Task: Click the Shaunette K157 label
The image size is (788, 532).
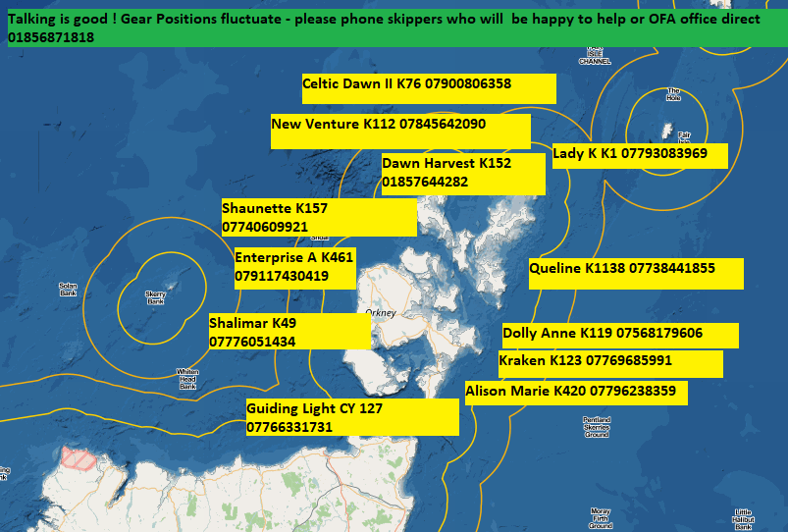Action: coord(319,217)
